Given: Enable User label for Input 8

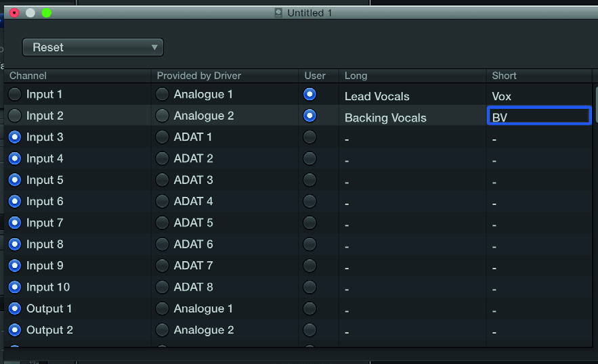Looking at the screenshot, I should click(309, 244).
